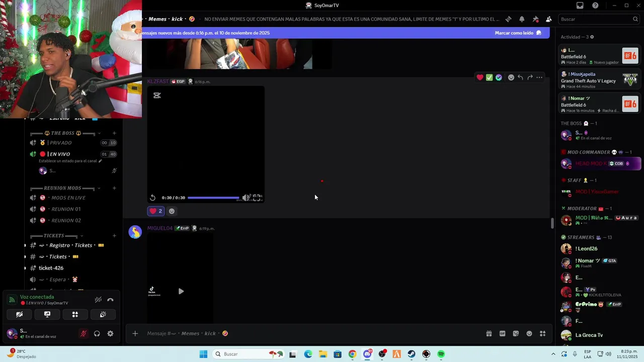The width and height of the screenshot is (644, 362).
Task: Click the Mensaje message input field
Action: (312, 333)
